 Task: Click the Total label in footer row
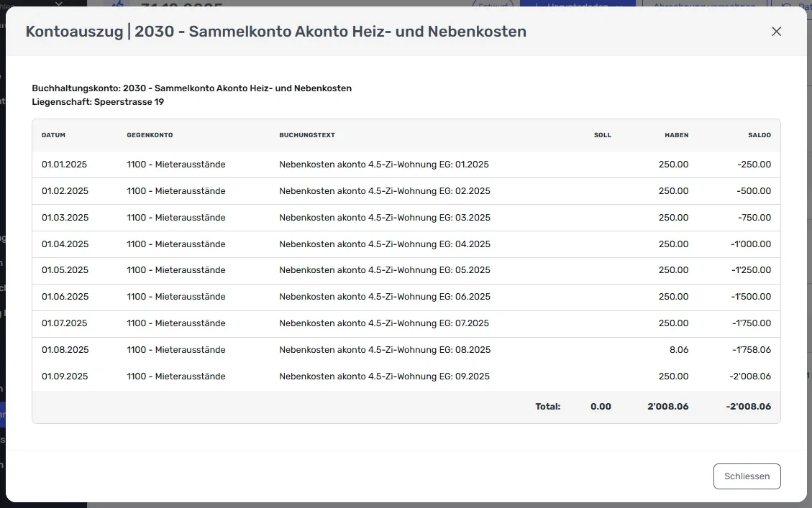(547, 407)
